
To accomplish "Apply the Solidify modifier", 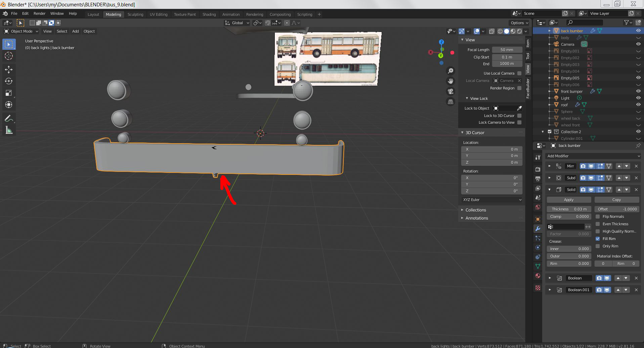I will pyautogui.click(x=569, y=200).
